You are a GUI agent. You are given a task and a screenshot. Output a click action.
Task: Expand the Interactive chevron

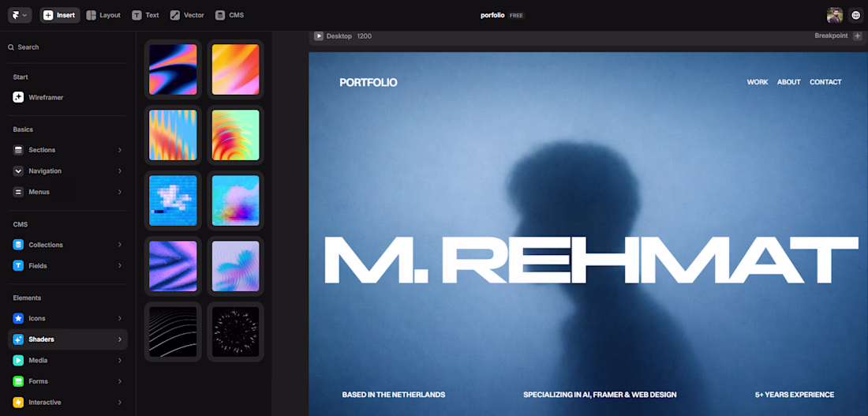(120, 403)
